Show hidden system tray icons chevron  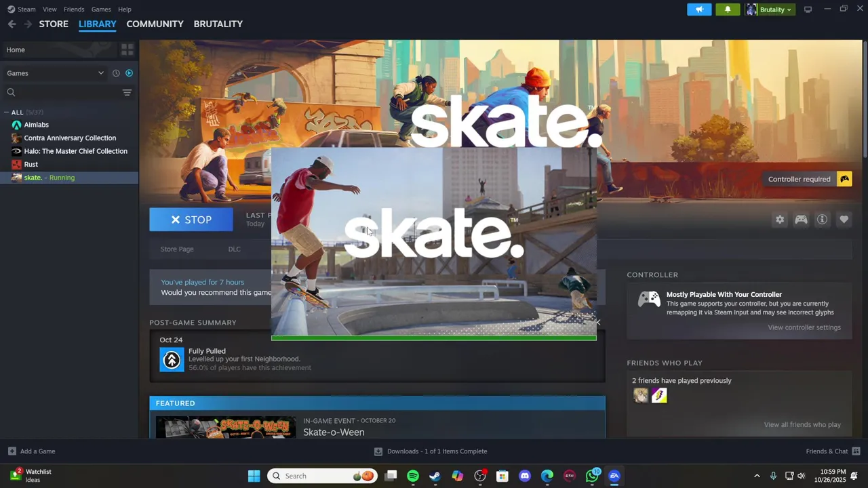(757, 476)
